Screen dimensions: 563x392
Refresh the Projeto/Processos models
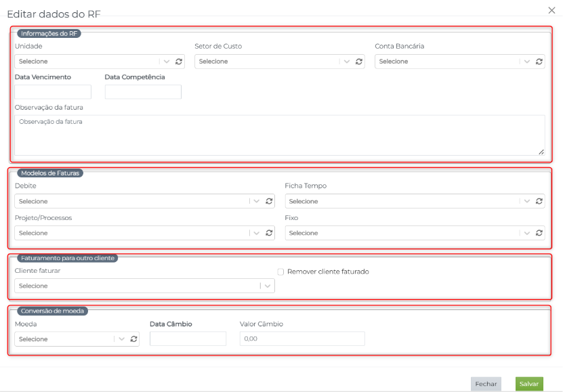pos(269,233)
